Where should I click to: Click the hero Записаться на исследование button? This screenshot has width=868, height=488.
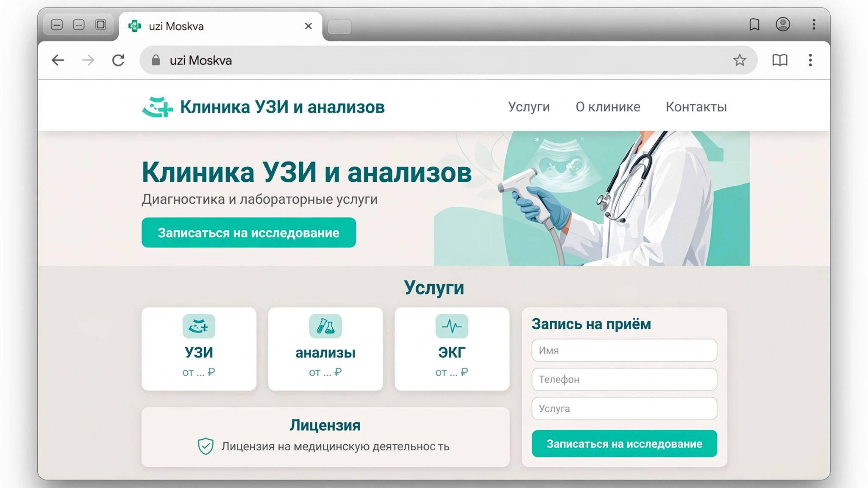click(249, 233)
